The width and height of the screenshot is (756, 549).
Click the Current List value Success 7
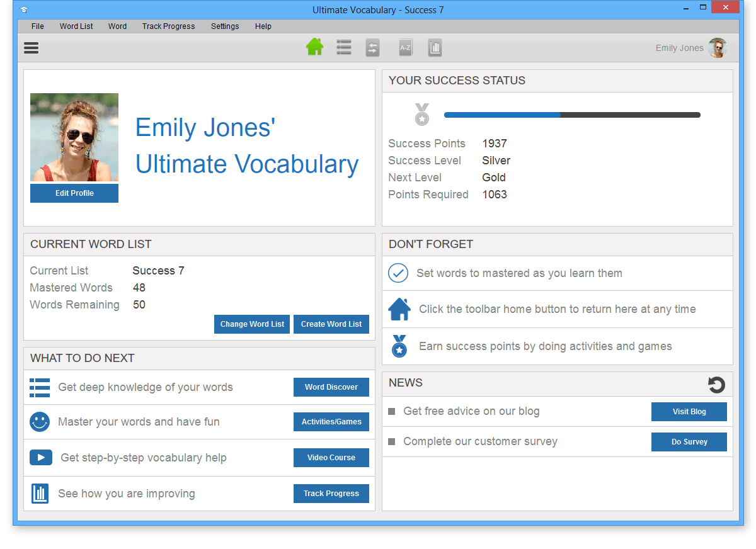(x=158, y=271)
